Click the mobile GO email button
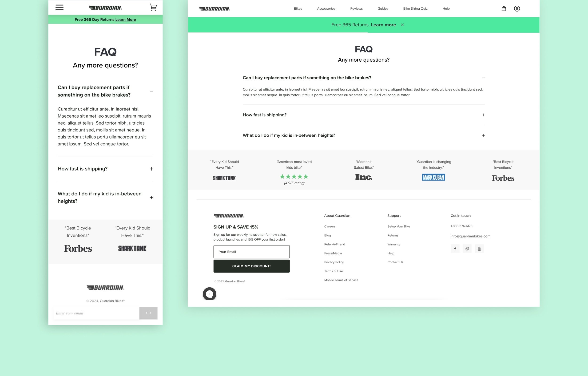Screen dimensions: 588x376 [148, 313]
